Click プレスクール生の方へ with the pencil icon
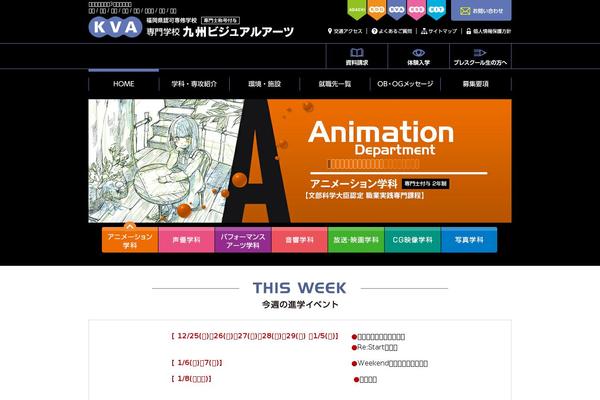 (480, 57)
